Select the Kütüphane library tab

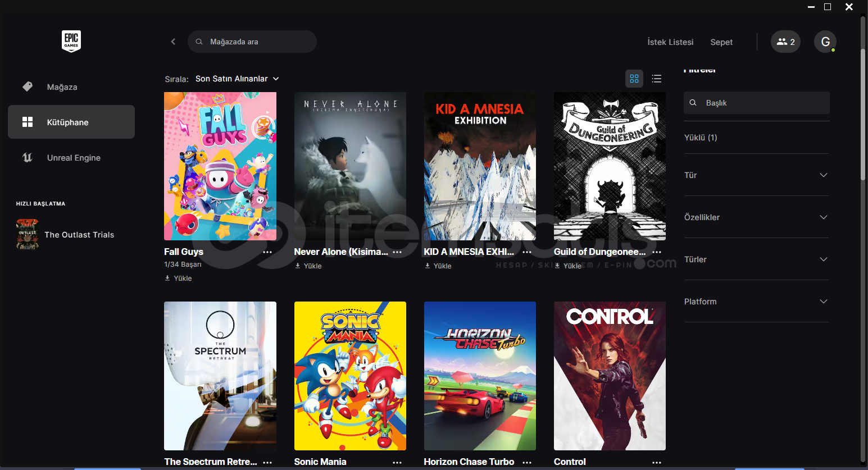pos(71,122)
